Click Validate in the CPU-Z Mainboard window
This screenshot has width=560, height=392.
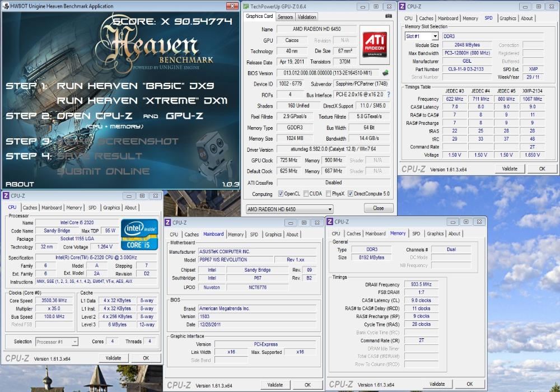(275, 385)
